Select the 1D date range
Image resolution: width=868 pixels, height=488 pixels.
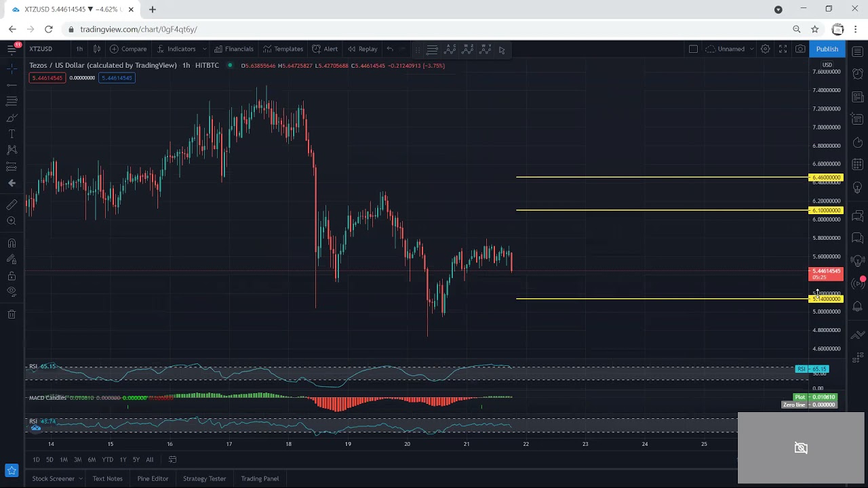[x=36, y=460]
